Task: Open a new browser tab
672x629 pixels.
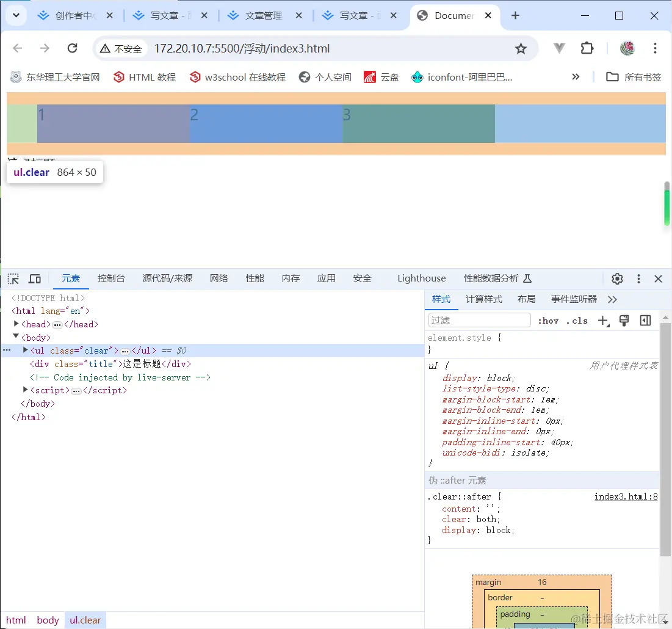Action: (515, 15)
